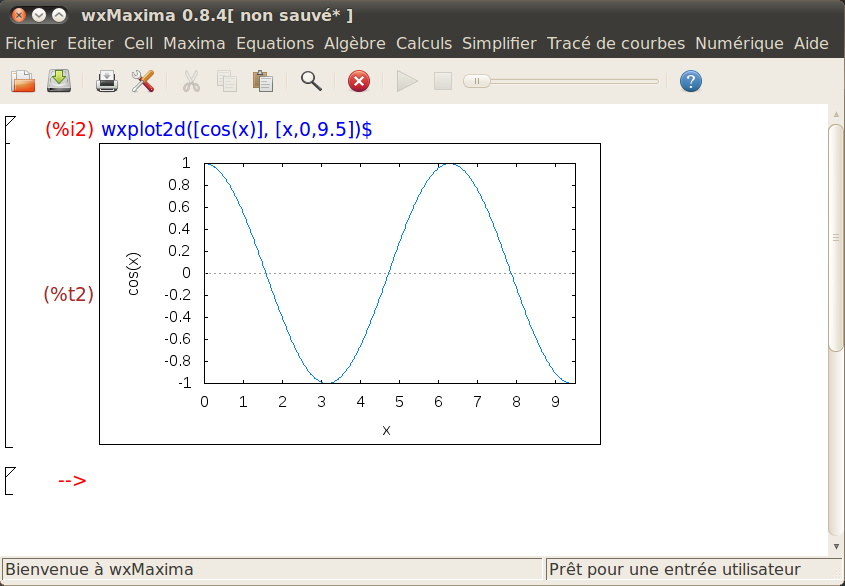Open the Simplifier menu

click(x=499, y=43)
